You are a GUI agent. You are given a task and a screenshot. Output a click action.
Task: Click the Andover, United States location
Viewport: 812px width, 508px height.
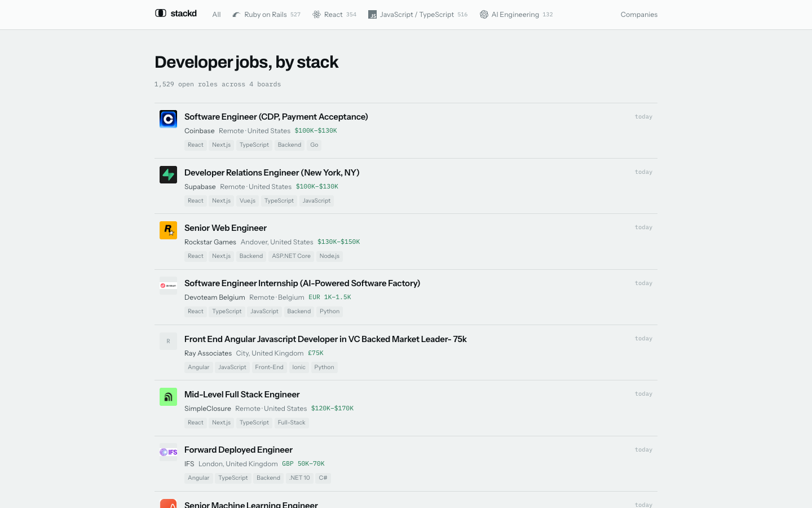point(277,242)
